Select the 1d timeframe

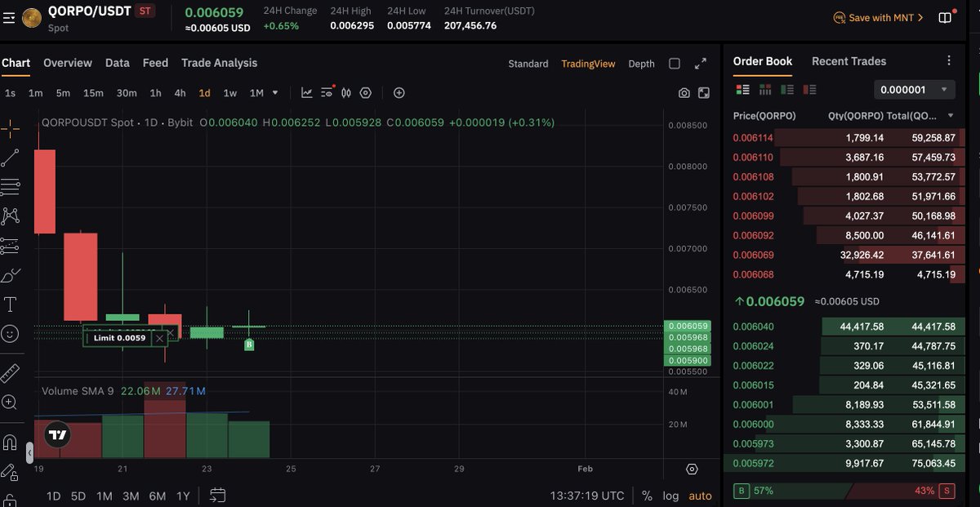click(204, 93)
